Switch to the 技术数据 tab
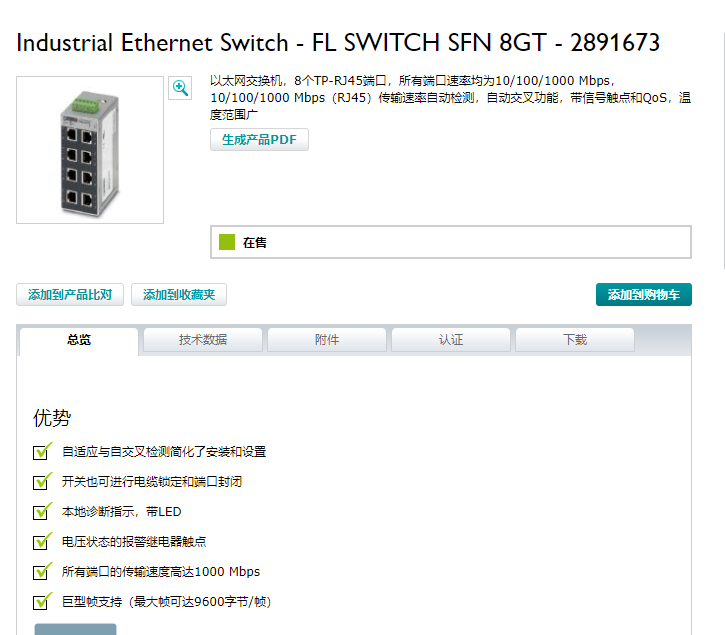This screenshot has width=725, height=635. point(203,340)
